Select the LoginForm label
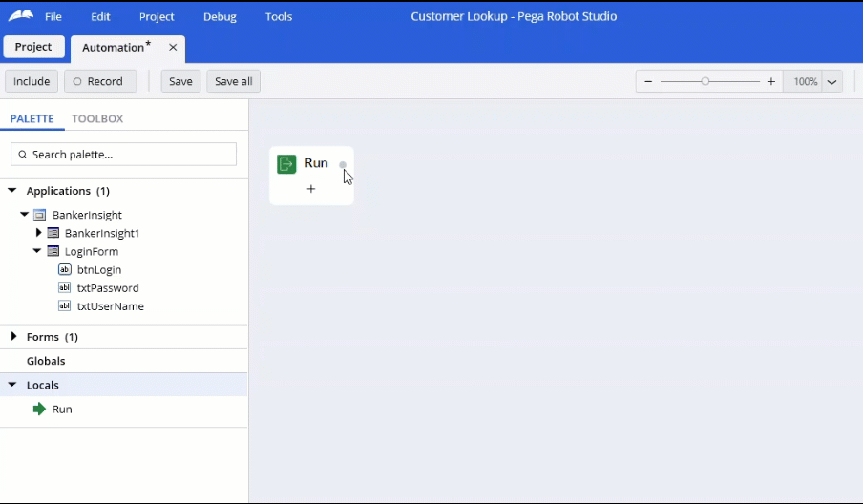Viewport: 863px width, 504px height. pyautogui.click(x=92, y=251)
